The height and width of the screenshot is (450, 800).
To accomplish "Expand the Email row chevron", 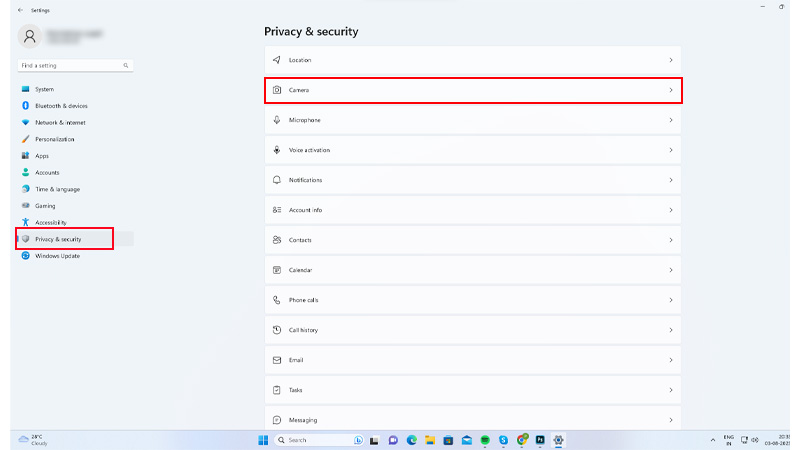I will pos(671,360).
